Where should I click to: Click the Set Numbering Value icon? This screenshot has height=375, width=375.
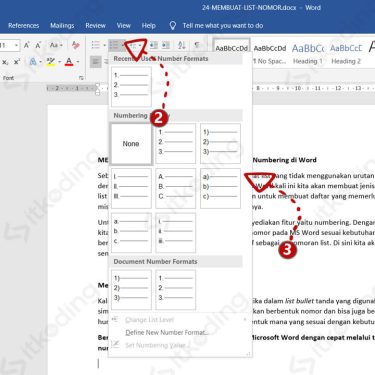click(115, 345)
